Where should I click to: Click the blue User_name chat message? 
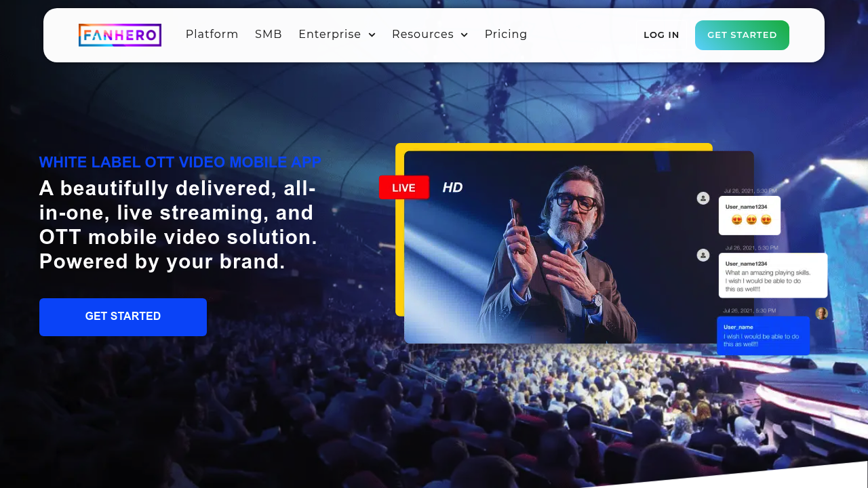[763, 335]
